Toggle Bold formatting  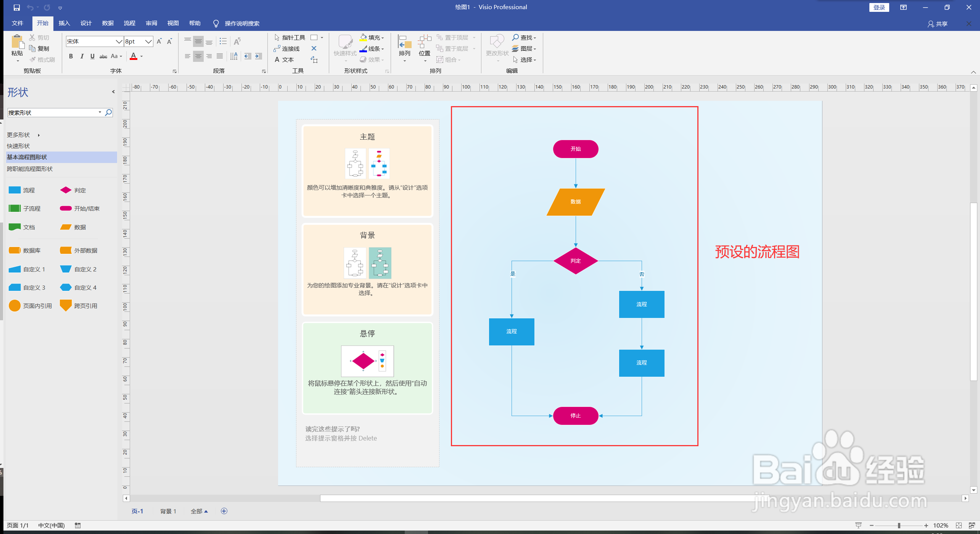click(71, 56)
